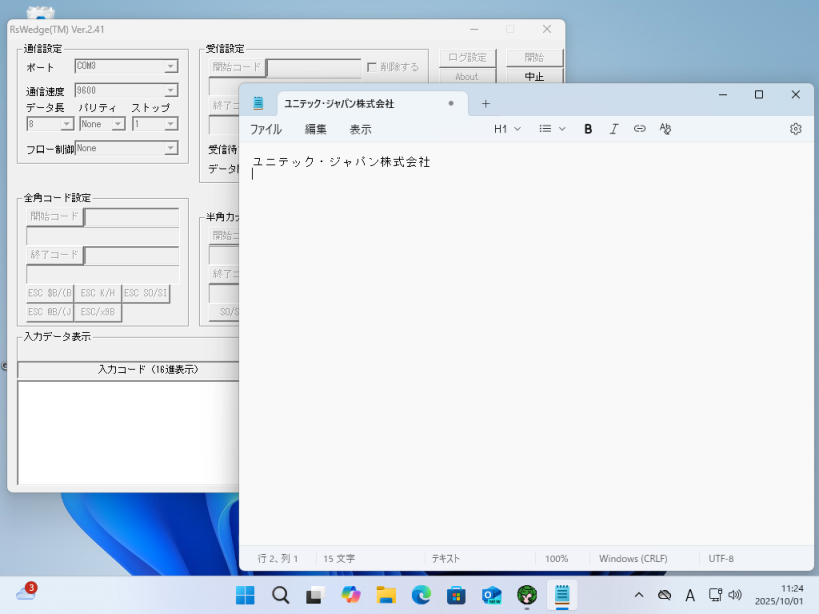Apply italic formatting in Notepad

pos(614,129)
